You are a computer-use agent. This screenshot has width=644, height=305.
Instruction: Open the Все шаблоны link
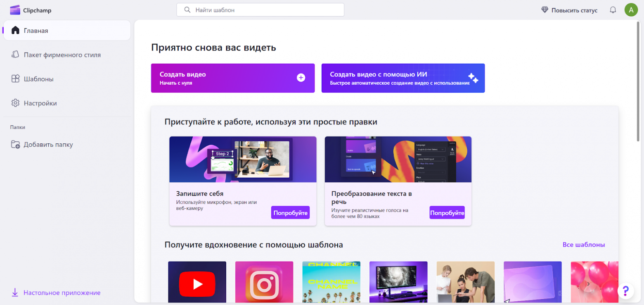(584, 244)
